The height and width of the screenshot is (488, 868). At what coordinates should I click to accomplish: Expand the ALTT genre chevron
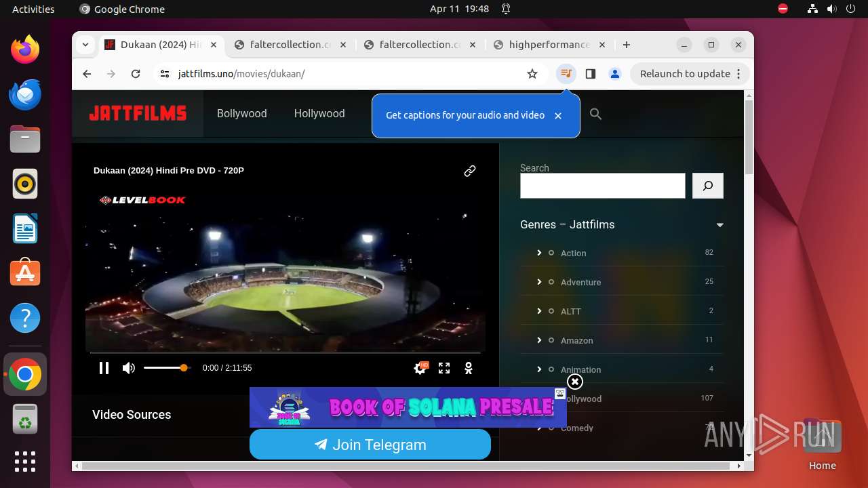coord(539,311)
